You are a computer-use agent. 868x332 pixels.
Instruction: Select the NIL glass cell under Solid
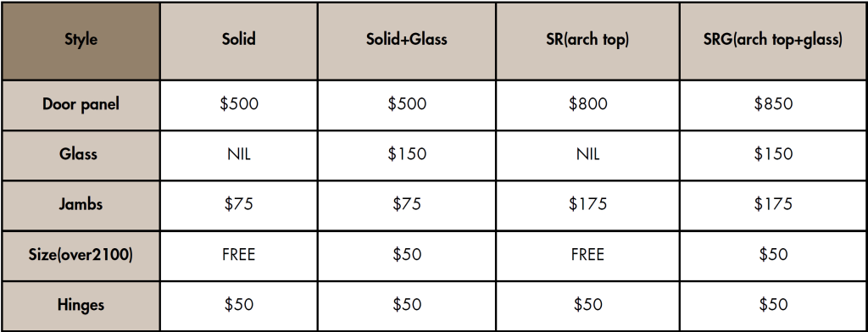238,154
